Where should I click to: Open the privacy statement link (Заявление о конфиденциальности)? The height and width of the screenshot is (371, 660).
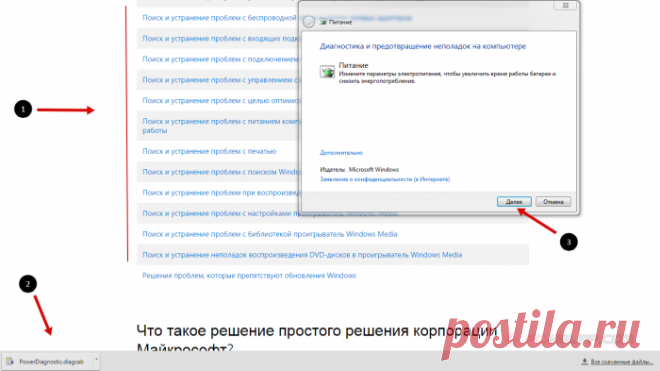[x=385, y=179]
